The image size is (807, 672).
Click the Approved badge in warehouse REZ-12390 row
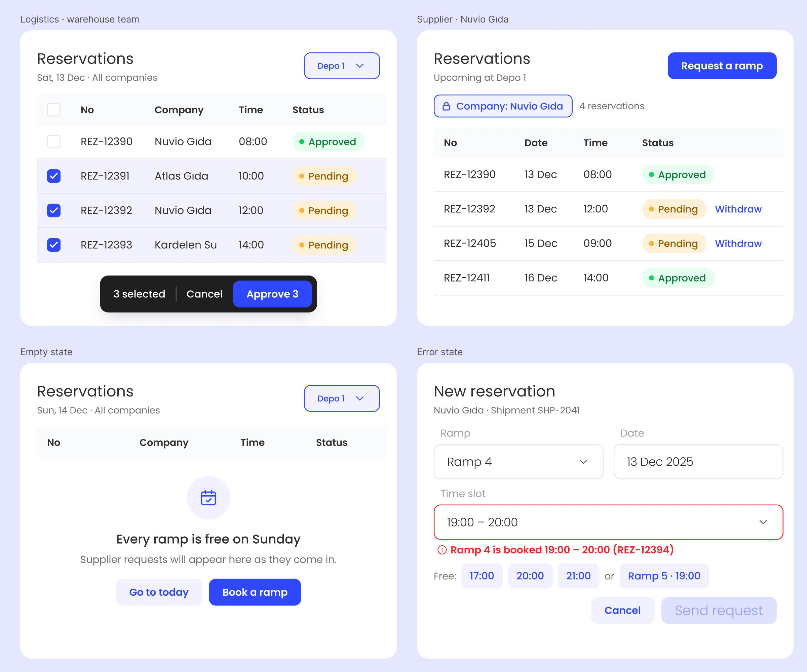pyautogui.click(x=329, y=142)
